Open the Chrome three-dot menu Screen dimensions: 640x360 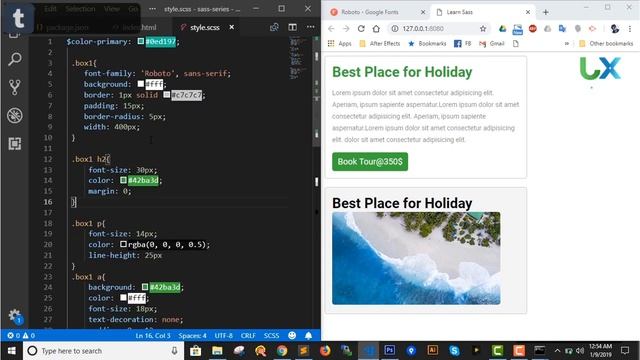click(x=630, y=29)
